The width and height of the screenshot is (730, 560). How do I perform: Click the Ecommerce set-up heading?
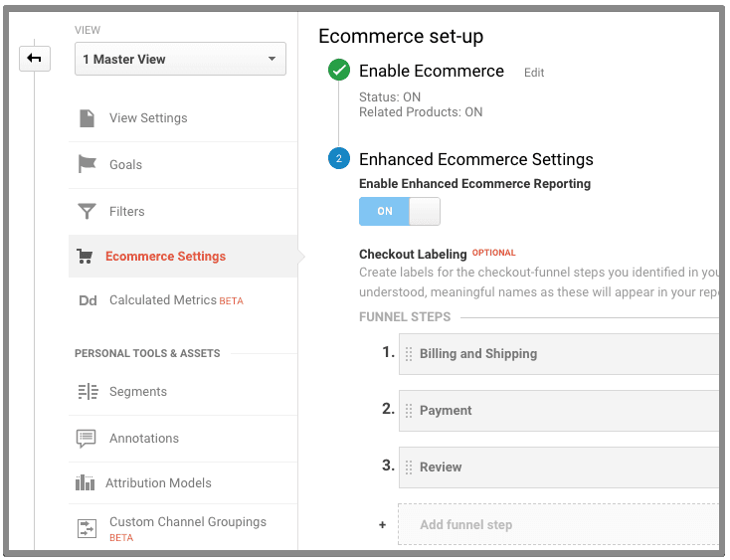pos(401,37)
